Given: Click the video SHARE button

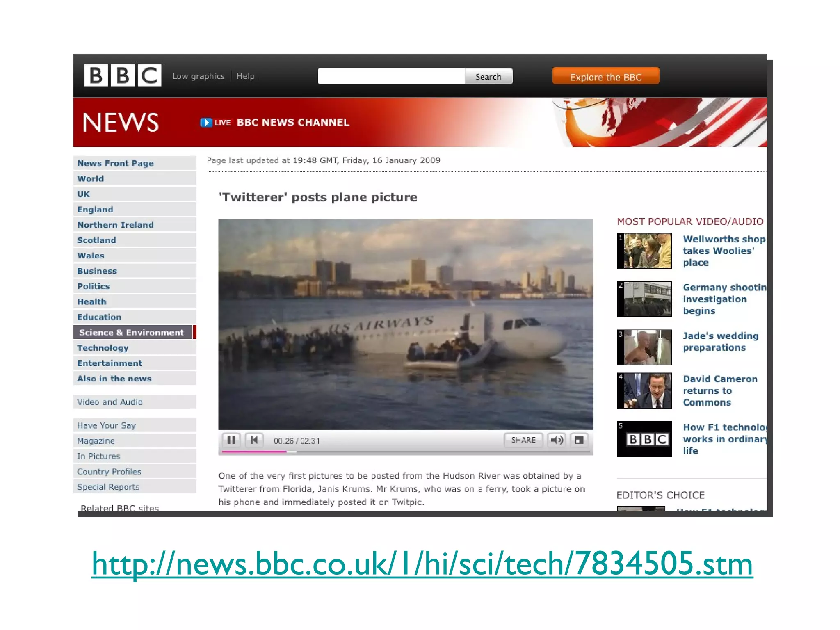Looking at the screenshot, I should pos(523,440).
